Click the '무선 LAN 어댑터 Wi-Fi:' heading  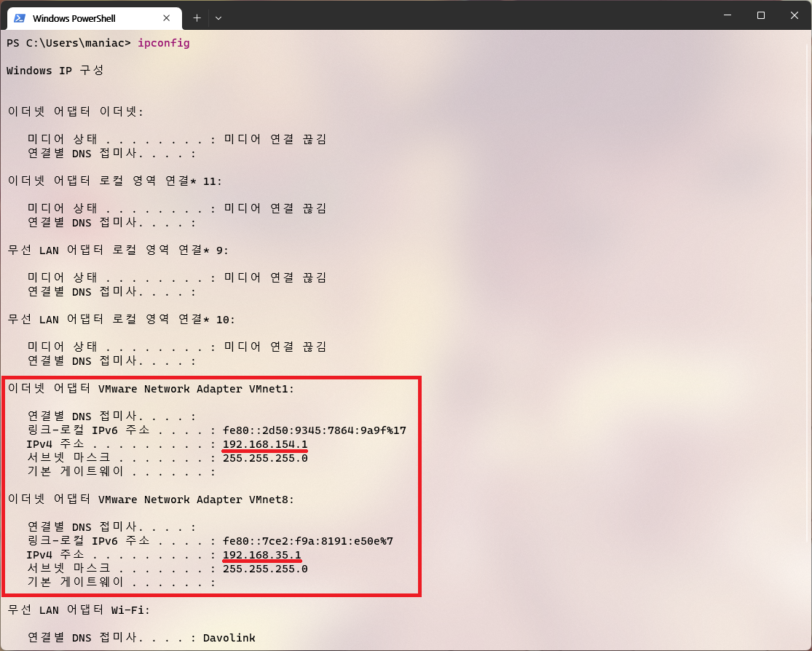coord(79,610)
